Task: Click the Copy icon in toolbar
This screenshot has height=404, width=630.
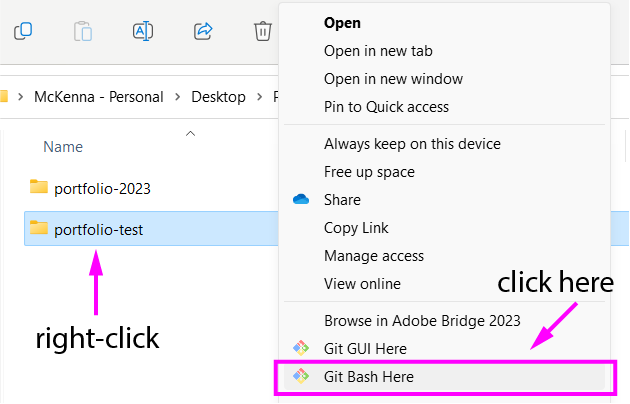Action: tap(23, 31)
